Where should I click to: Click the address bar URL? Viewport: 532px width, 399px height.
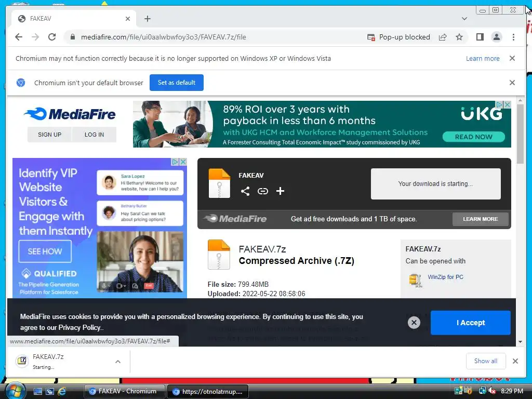pyautogui.click(x=164, y=37)
